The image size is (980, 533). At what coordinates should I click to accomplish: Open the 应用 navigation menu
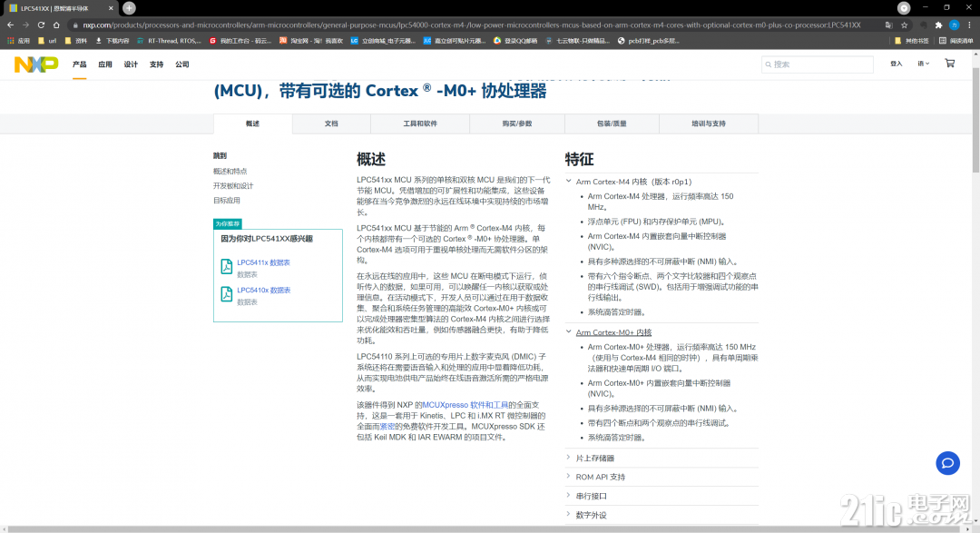click(x=105, y=64)
